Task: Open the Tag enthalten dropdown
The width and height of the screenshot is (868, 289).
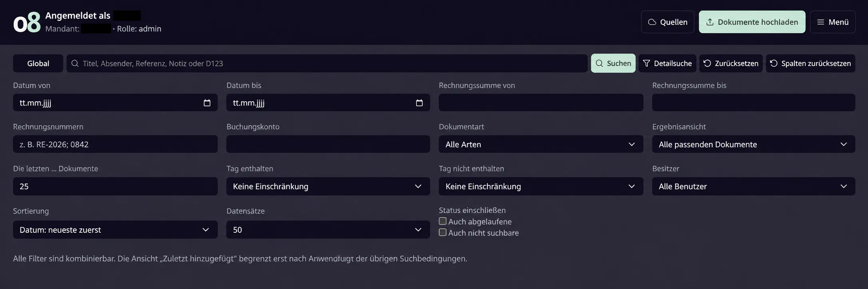Action: pyautogui.click(x=328, y=186)
